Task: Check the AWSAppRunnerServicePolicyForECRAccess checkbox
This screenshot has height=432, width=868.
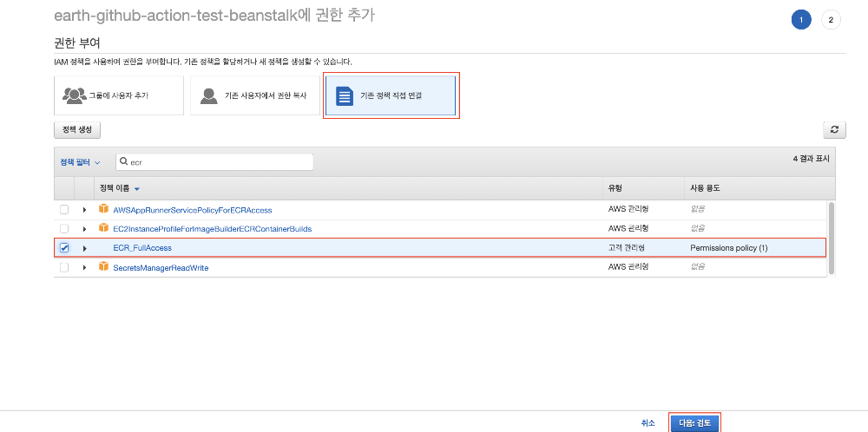Action: [64, 210]
